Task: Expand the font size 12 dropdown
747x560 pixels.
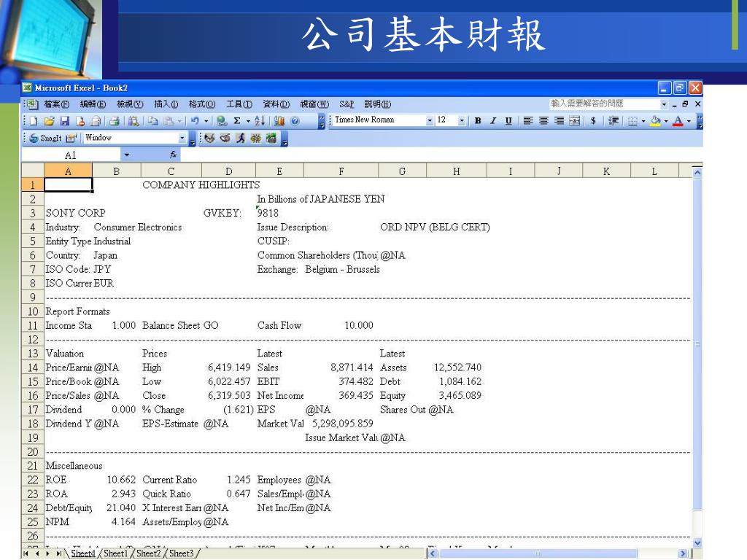Action: point(462,120)
